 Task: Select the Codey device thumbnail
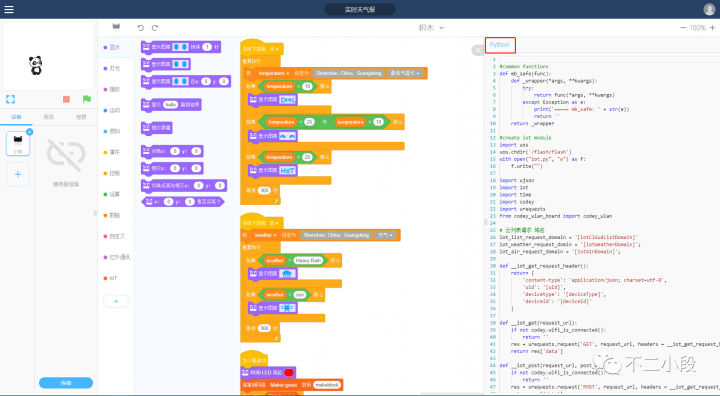coord(18,143)
